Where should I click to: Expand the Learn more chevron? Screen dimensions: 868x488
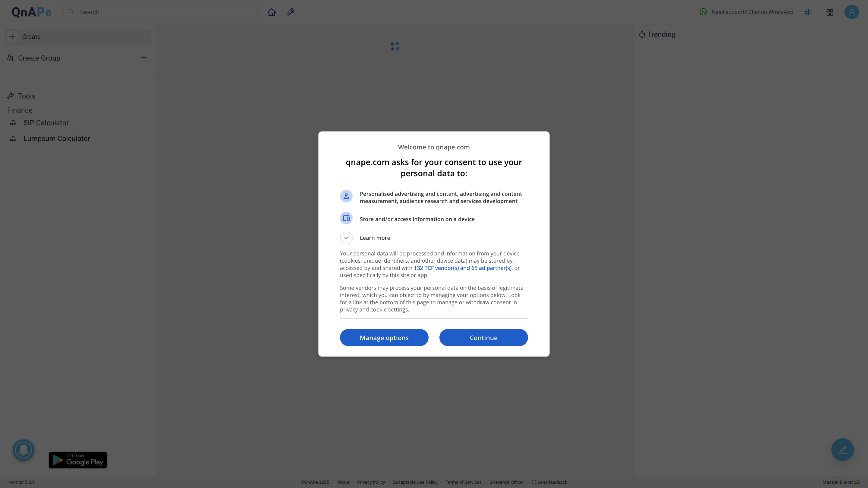[x=346, y=238]
